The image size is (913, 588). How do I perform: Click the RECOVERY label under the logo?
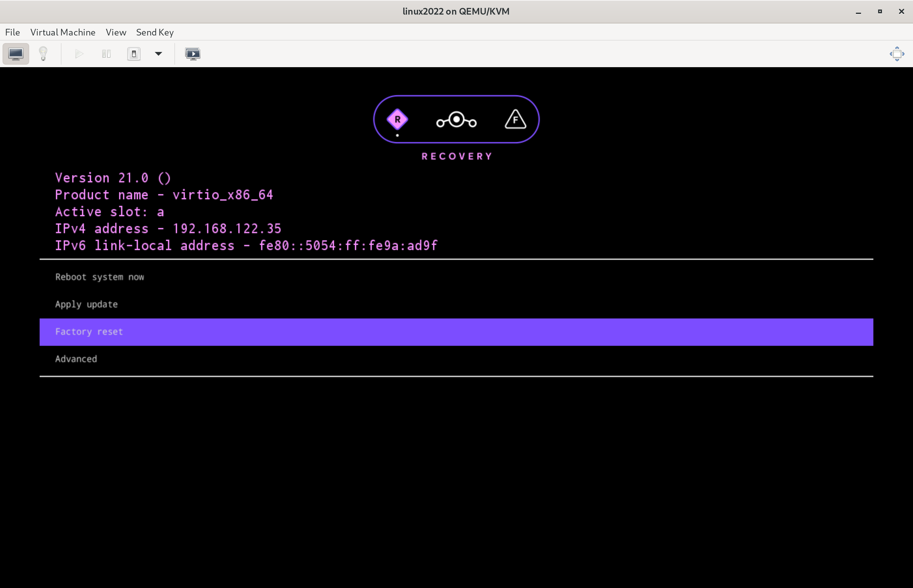pyautogui.click(x=456, y=157)
